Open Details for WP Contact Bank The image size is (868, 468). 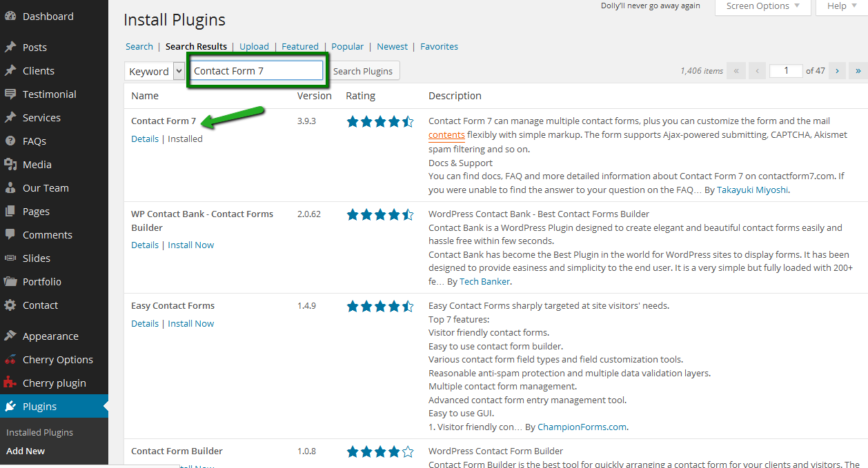click(x=145, y=245)
